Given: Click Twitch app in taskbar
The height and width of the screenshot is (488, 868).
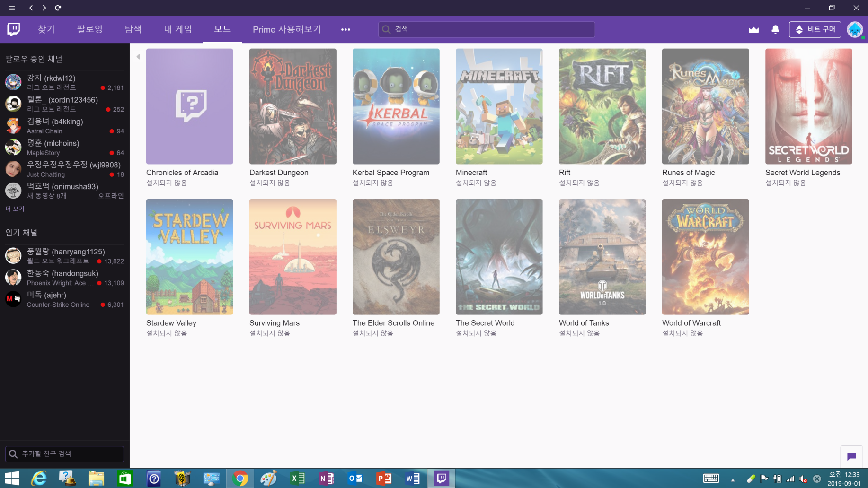Looking at the screenshot, I should coord(442,479).
